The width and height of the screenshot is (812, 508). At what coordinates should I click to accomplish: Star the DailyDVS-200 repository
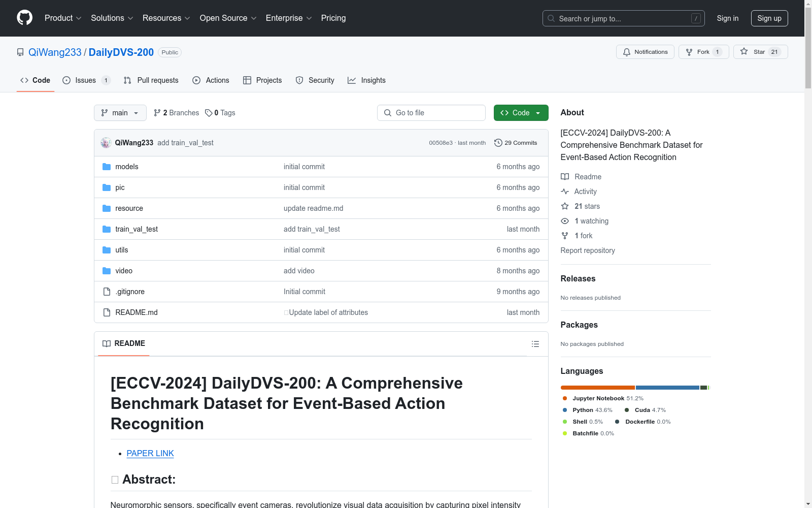tap(760, 52)
